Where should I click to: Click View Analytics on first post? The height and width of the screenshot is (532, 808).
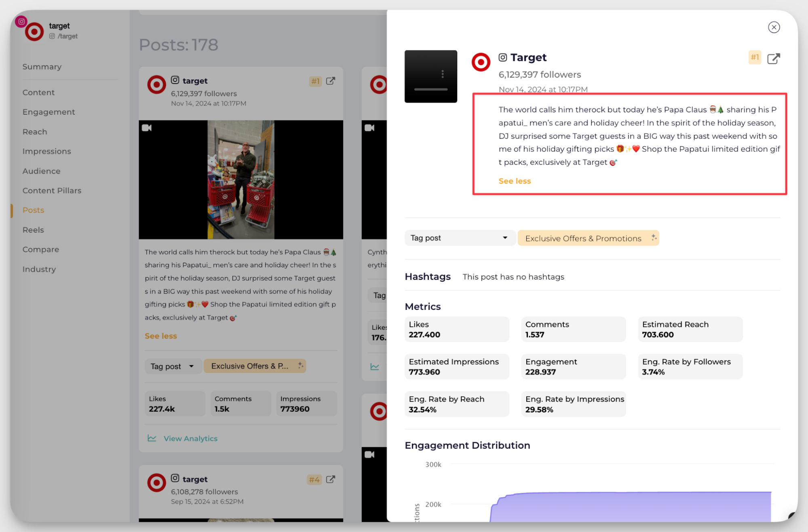tap(190, 438)
